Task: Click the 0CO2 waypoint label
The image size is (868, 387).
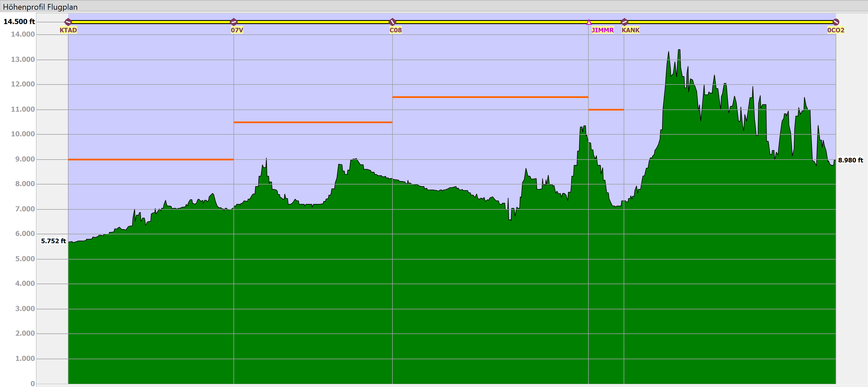Action: (836, 30)
